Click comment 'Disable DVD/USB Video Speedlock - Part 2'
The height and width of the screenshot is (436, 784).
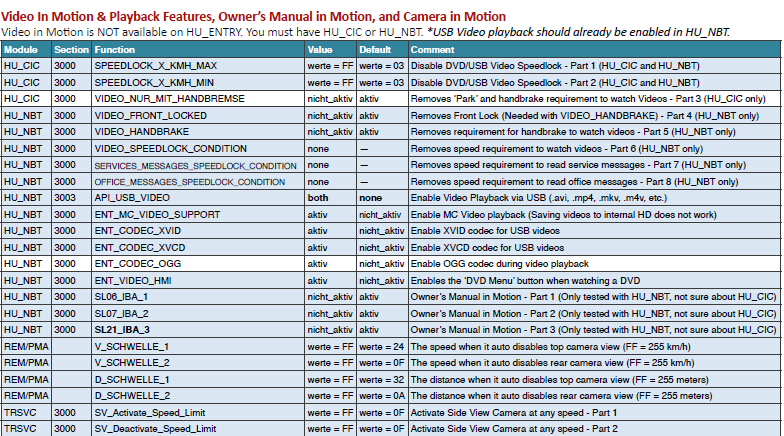pyautogui.click(x=555, y=82)
